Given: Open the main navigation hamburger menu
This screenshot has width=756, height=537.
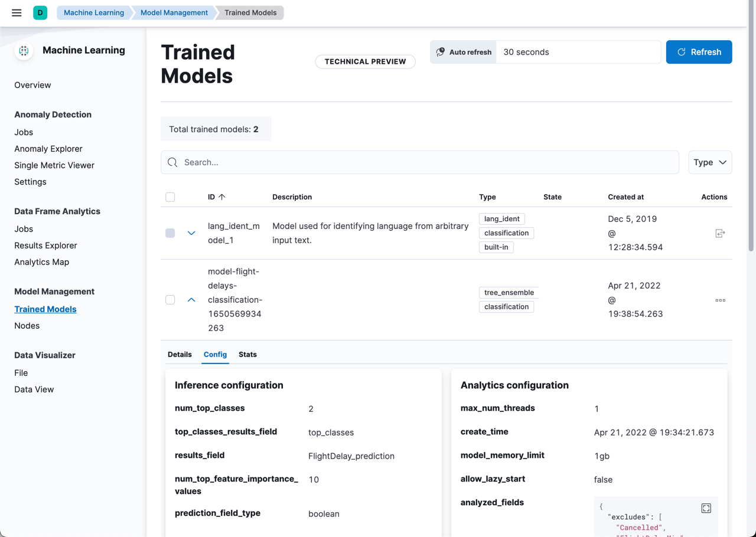Looking at the screenshot, I should 16,12.
